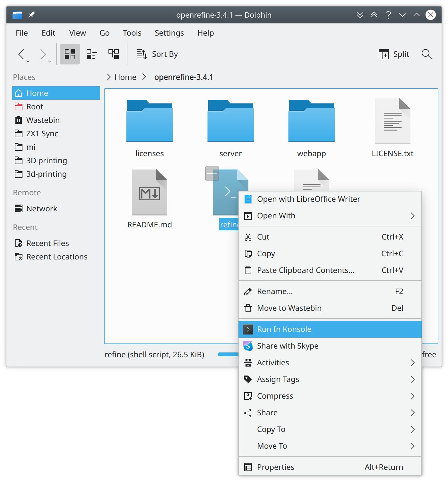448x482 pixels.
Task: Expand the Compress submenu
Action: 413,396
